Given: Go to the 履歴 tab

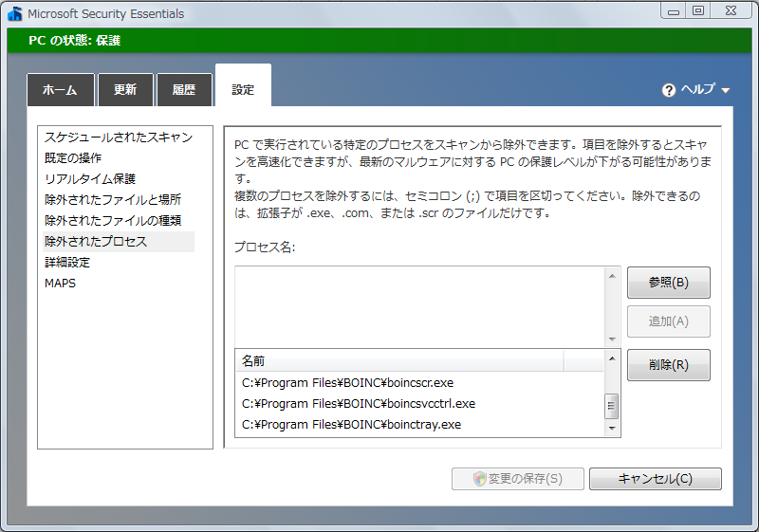Looking at the screenshot, I should click(x=184, y=89).
